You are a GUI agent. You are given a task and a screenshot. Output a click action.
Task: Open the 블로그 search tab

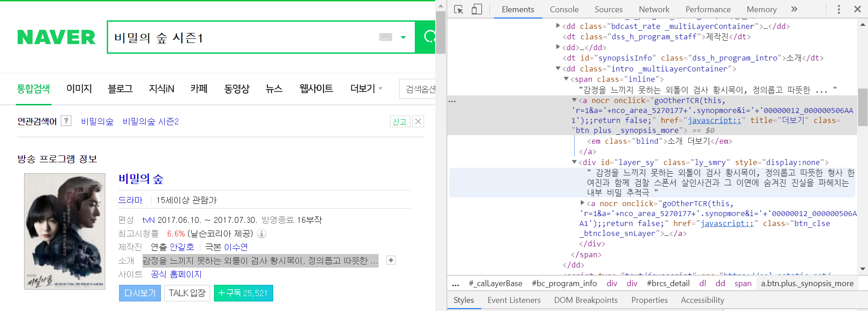[x=120, y=89]
